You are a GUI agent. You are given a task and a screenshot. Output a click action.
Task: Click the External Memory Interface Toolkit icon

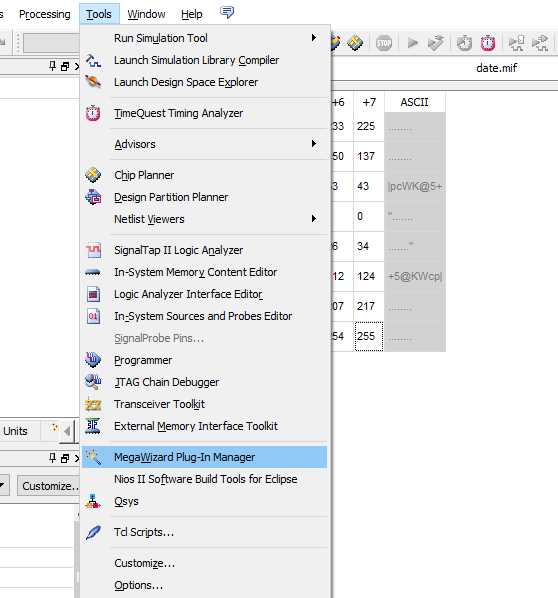point(93,426)
